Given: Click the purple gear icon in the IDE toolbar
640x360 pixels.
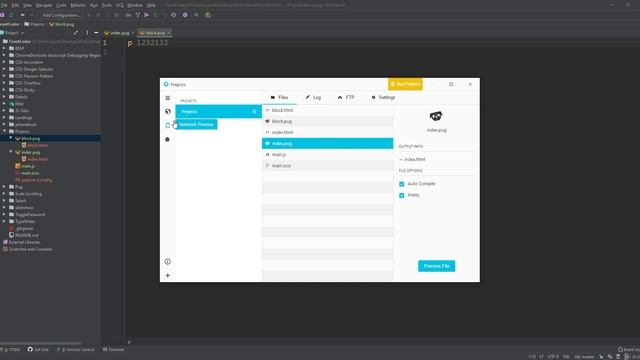Looking at the screenshot, I should pyautogui.click(x=185, y=15).
